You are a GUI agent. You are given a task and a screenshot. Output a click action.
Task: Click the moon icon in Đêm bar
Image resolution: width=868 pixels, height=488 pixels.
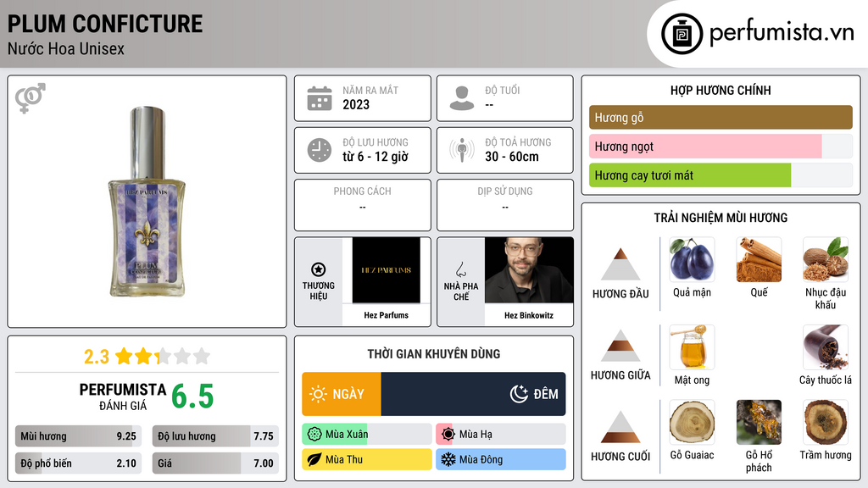point(520,394)
